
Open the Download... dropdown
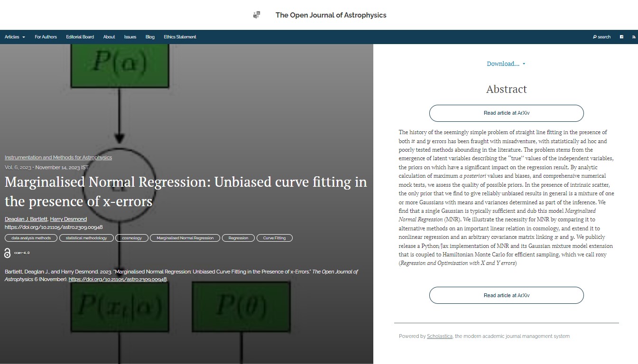coord(506,64)
